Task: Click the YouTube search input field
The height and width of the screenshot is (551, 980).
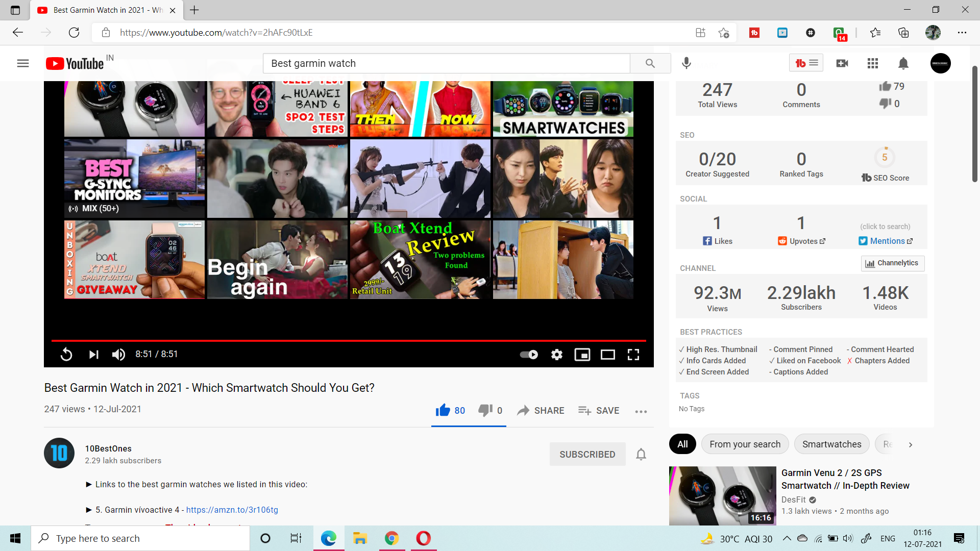Action: pos(447,63)
